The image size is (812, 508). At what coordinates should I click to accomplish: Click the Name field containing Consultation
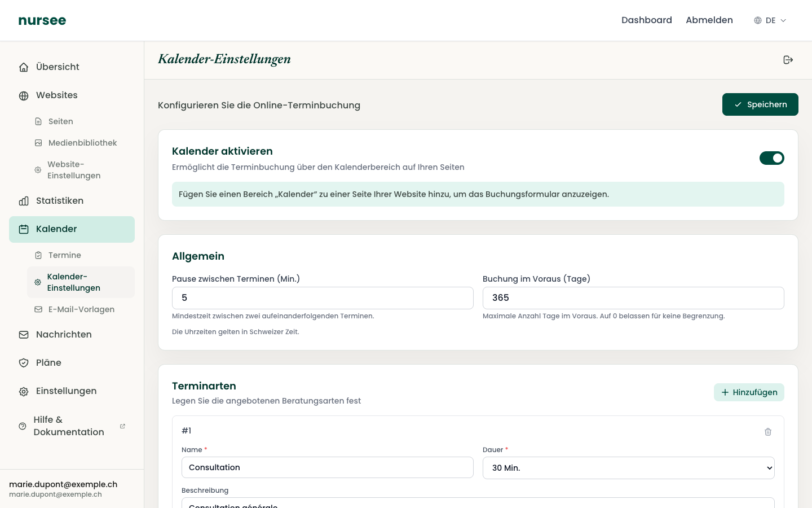point(328,467)
